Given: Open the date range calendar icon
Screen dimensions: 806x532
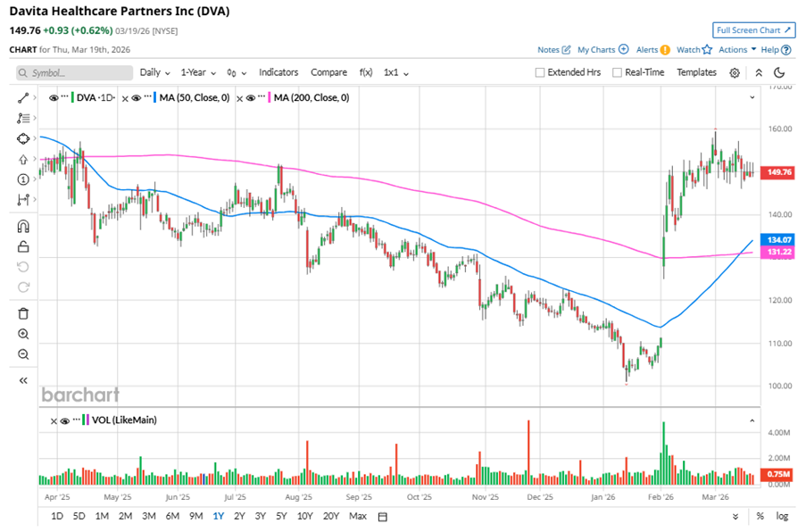Looking at the screenshot, I should [382, 517].
